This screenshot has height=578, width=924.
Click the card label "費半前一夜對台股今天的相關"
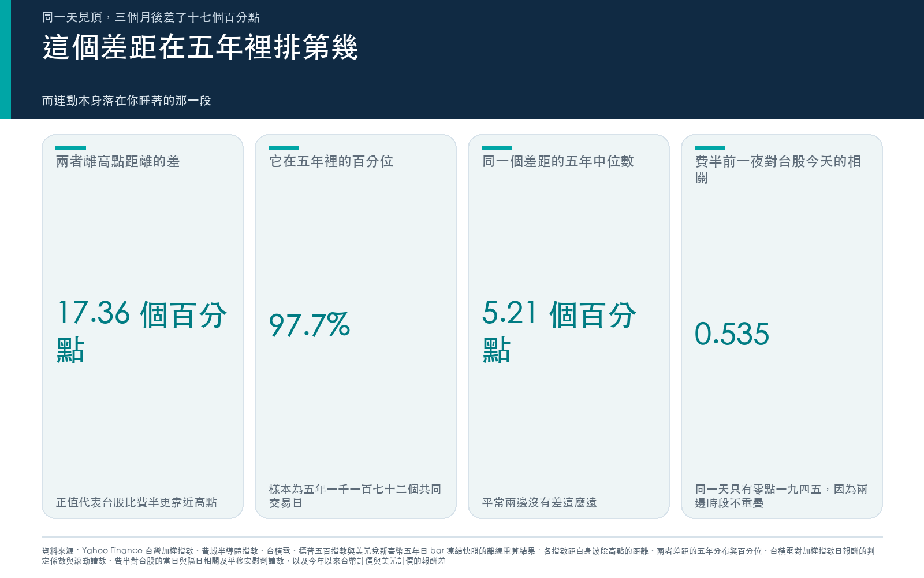click(778, 169)
